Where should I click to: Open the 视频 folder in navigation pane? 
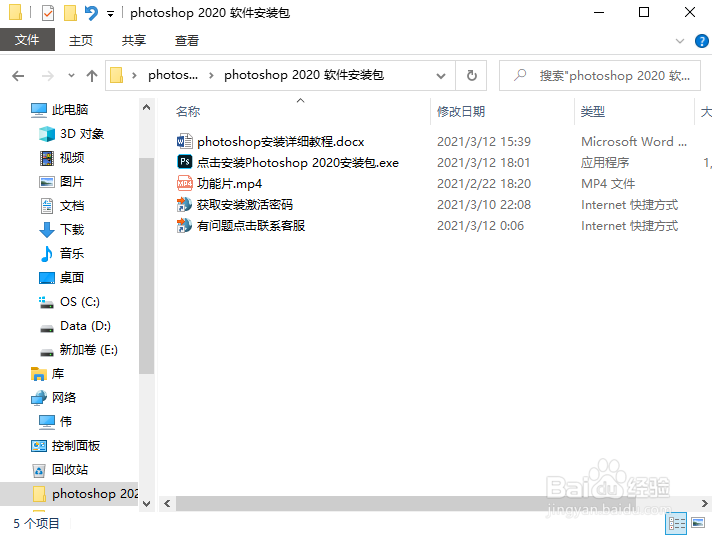72,158
